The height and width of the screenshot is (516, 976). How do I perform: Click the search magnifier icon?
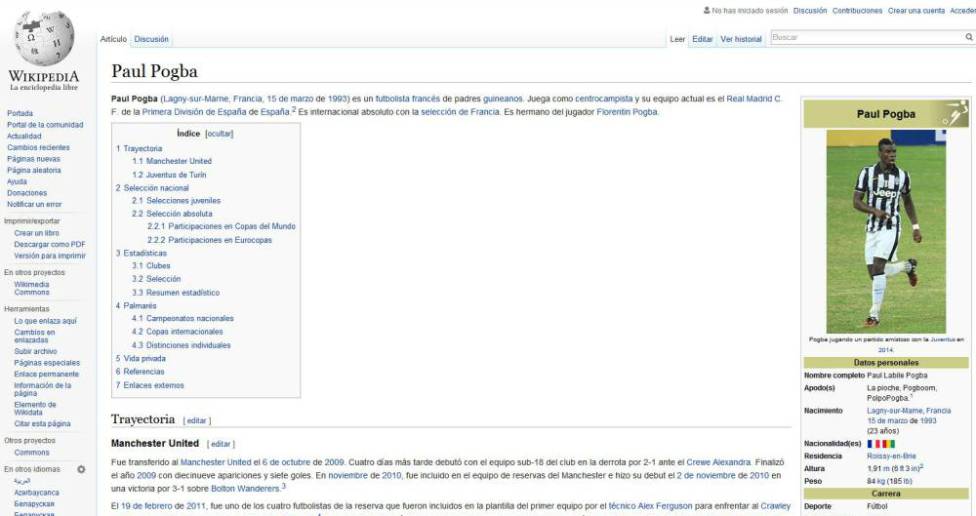(968, 37)
